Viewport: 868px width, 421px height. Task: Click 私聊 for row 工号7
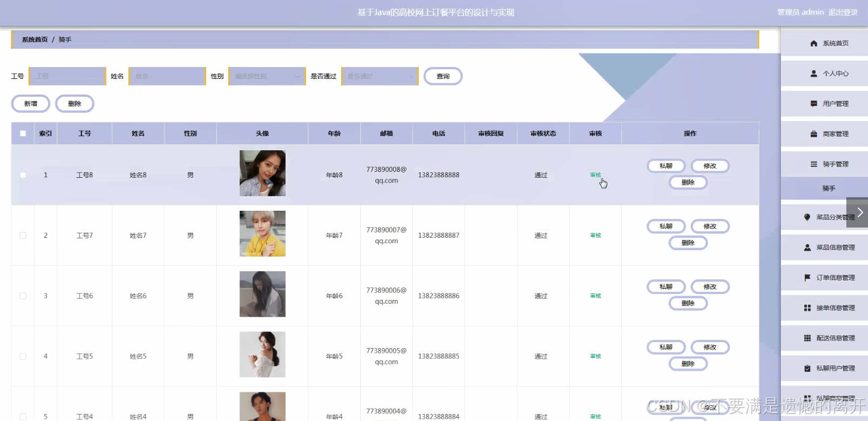click(x=666, y=226)
